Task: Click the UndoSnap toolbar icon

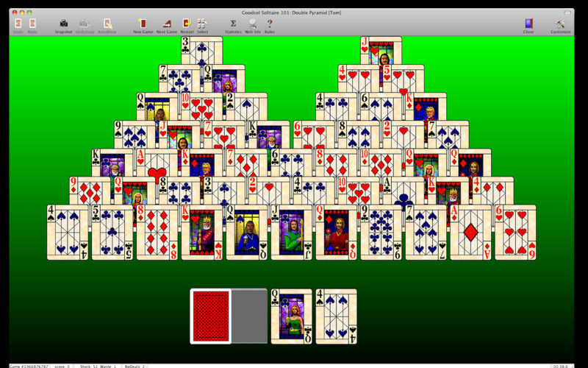Action: pyautogui.click(x=85, y=24)
